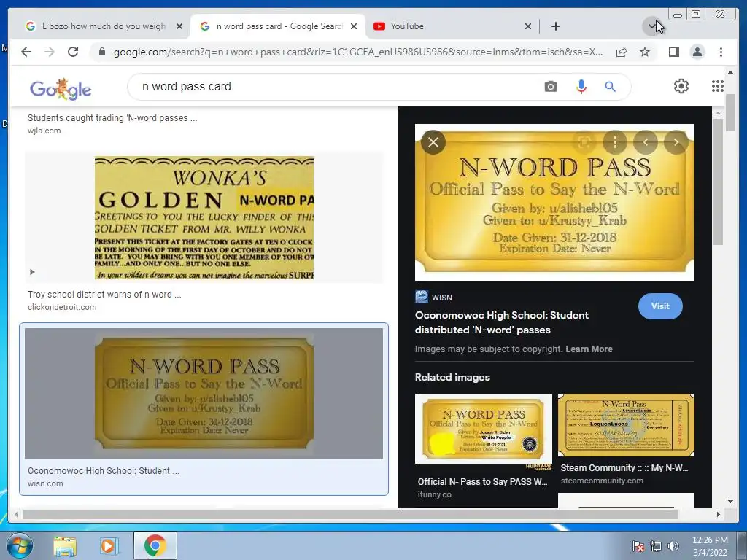Search by image using the camera icon

pos(550,87)
